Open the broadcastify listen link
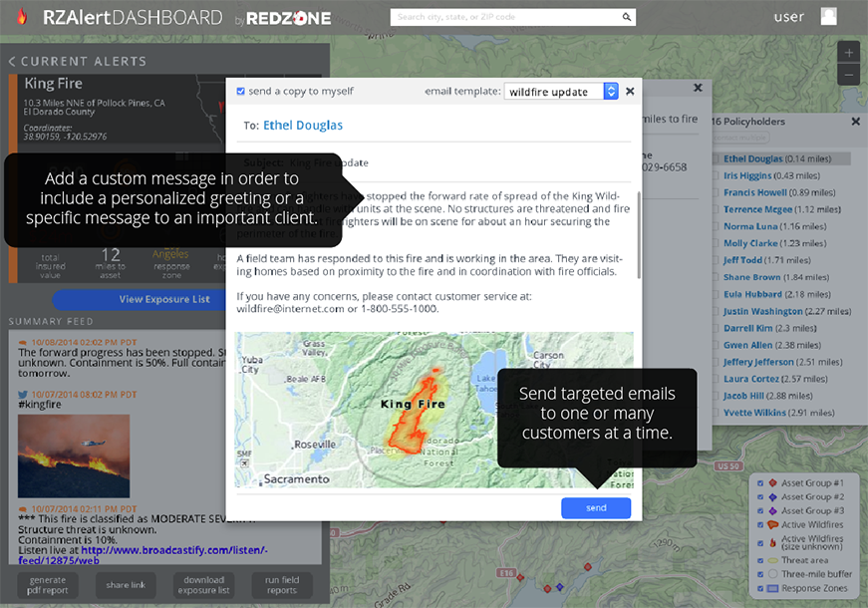 (x=143, y=555)
